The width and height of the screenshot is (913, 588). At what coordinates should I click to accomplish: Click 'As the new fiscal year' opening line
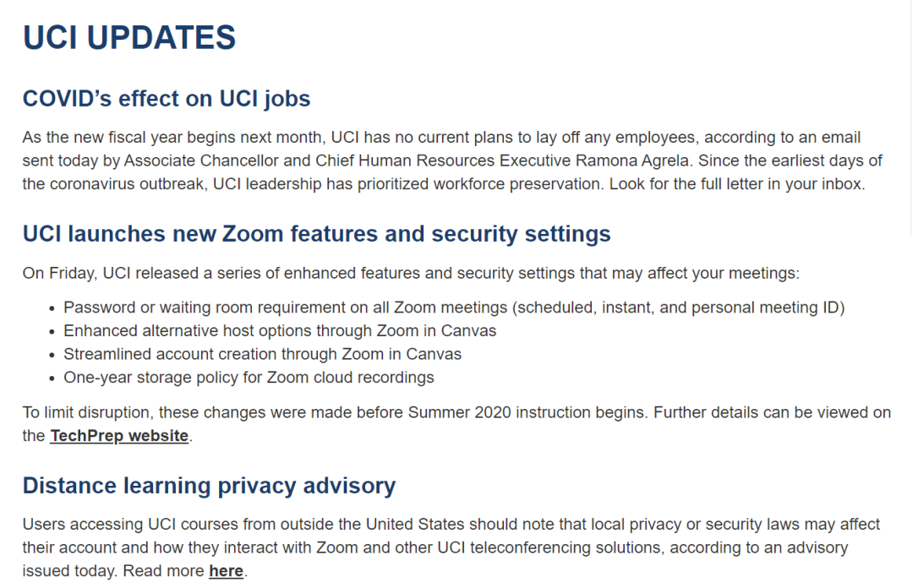click(x=441, y=138)
